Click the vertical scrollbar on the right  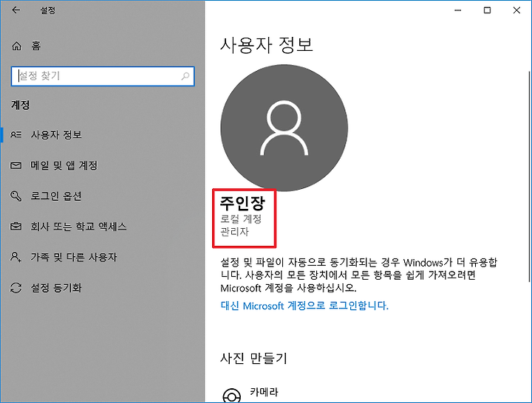pyautogui.click(x=529, y=176)
